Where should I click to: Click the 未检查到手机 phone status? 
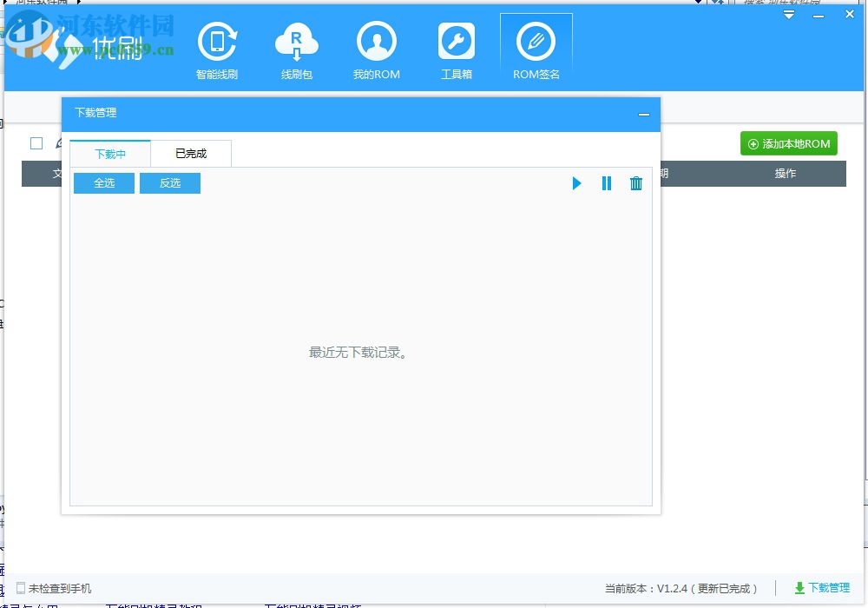click(x=54, y=588)
